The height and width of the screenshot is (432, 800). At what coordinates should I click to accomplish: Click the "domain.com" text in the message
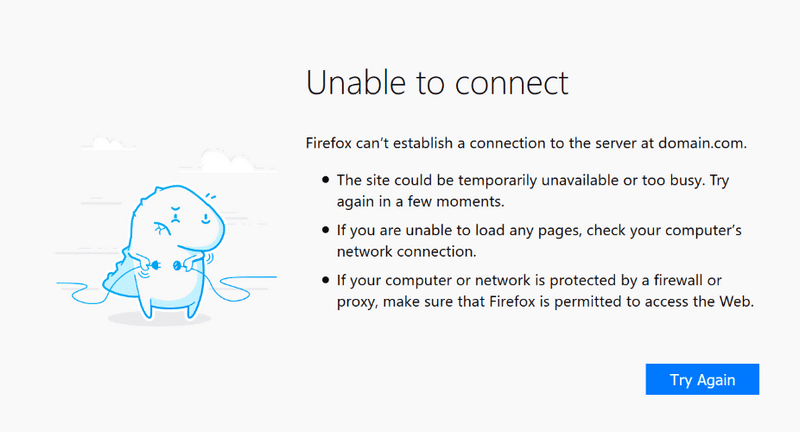[702, 143]
